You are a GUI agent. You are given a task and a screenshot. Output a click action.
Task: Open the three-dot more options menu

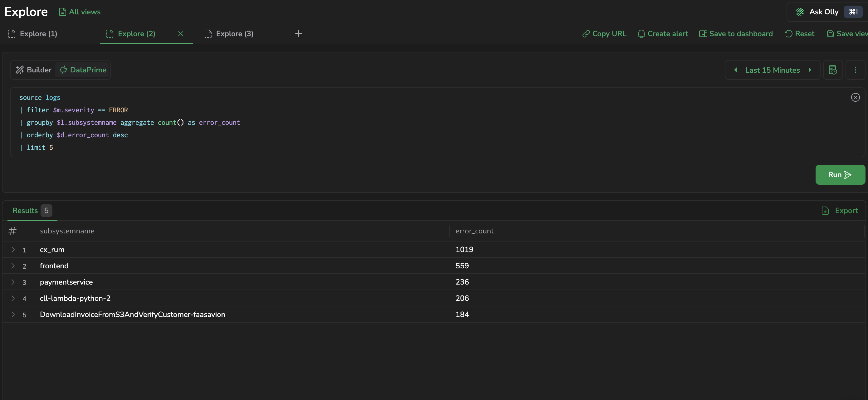coord(855,70)
